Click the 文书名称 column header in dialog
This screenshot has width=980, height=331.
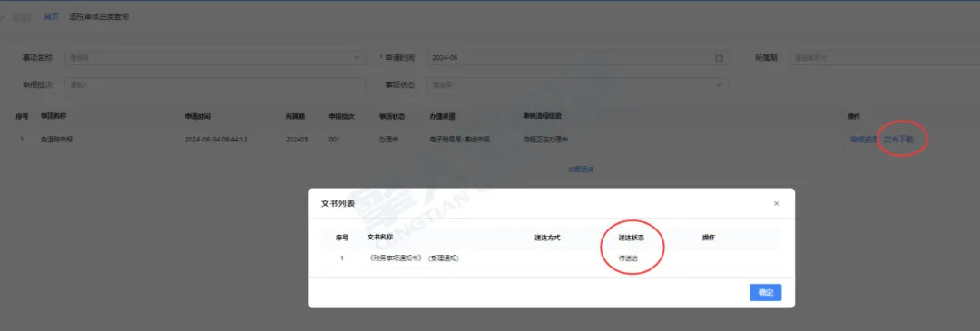[380, 238]
